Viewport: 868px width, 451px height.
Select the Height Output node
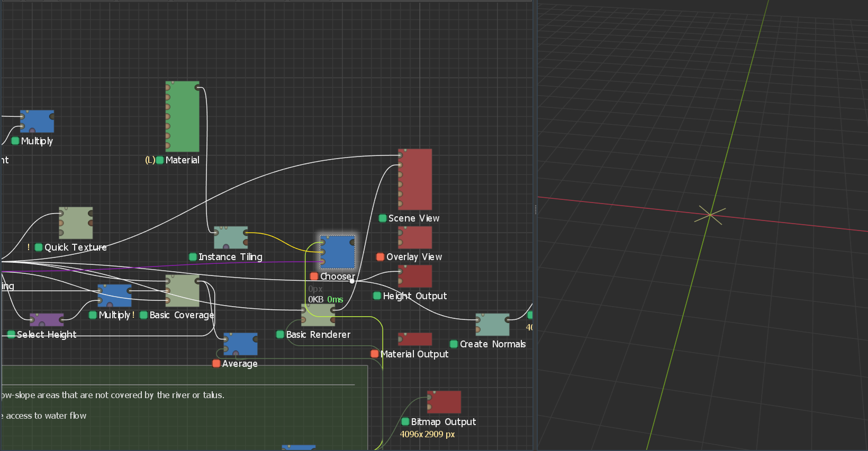tap(415, 276)
